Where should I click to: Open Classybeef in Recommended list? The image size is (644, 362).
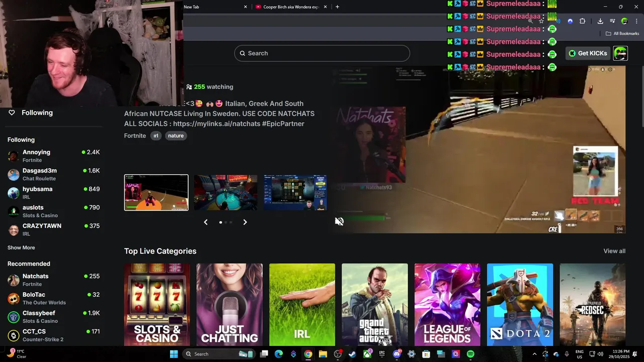point(53,317)
